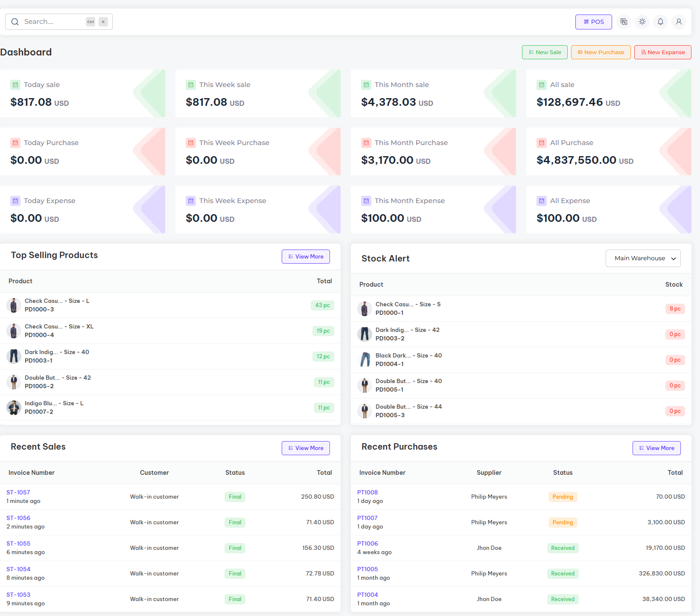Click the New Expanse button

click(662, 52)
